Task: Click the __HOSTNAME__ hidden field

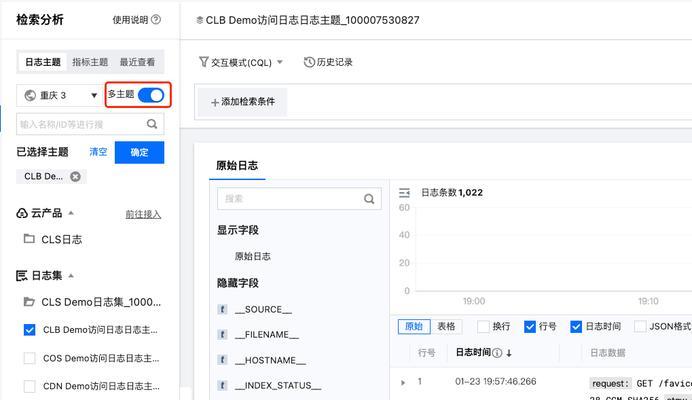Action: [x=270, y=360]
